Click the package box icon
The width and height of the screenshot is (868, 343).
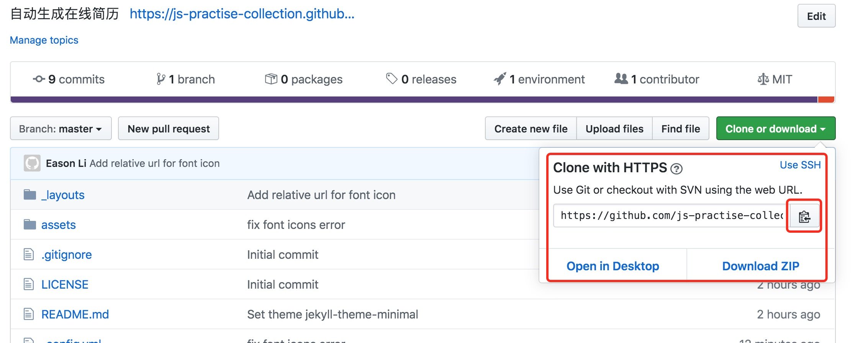point(271,79)
